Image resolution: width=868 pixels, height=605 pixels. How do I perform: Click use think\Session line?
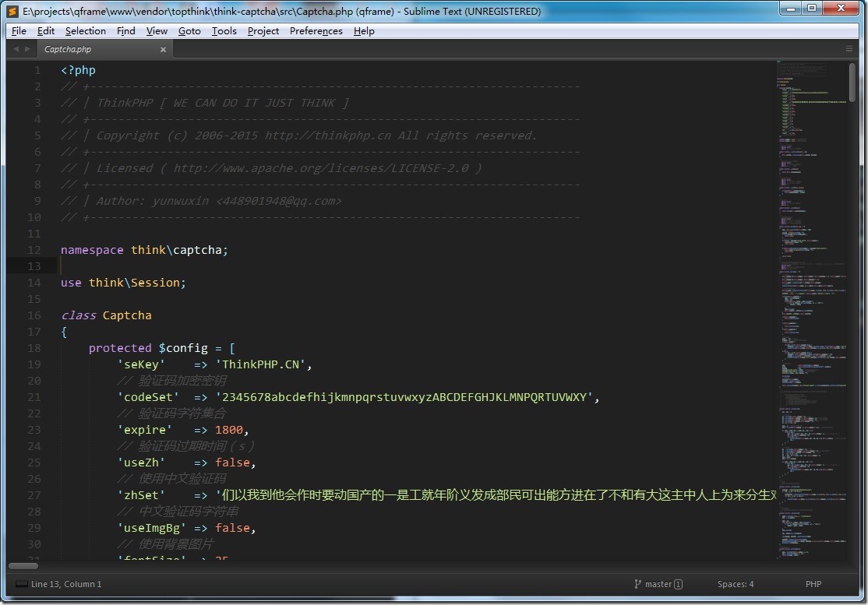[x=123, y=283]
